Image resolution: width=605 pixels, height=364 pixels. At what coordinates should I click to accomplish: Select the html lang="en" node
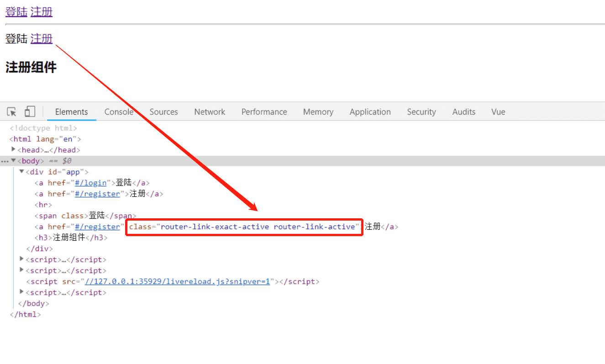pyautogui.click(x=45, y=139)
